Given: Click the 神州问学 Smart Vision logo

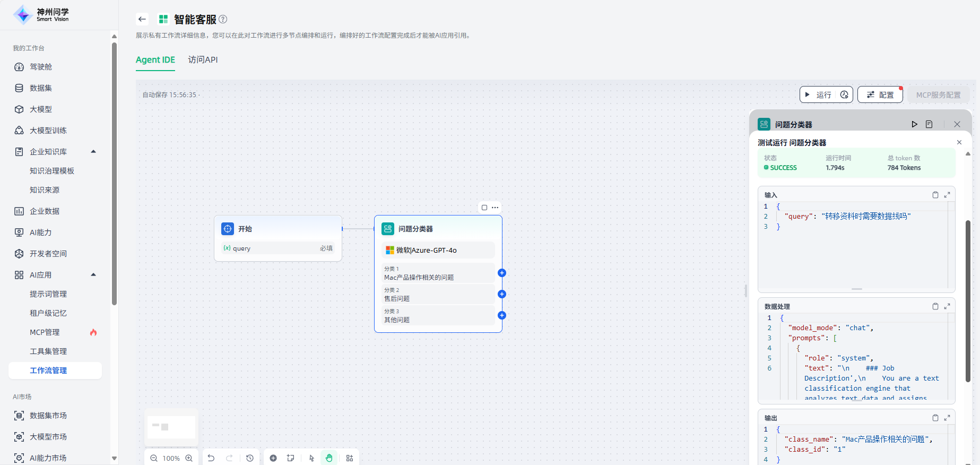Looking at the screenshot, I should coord(41,15).
